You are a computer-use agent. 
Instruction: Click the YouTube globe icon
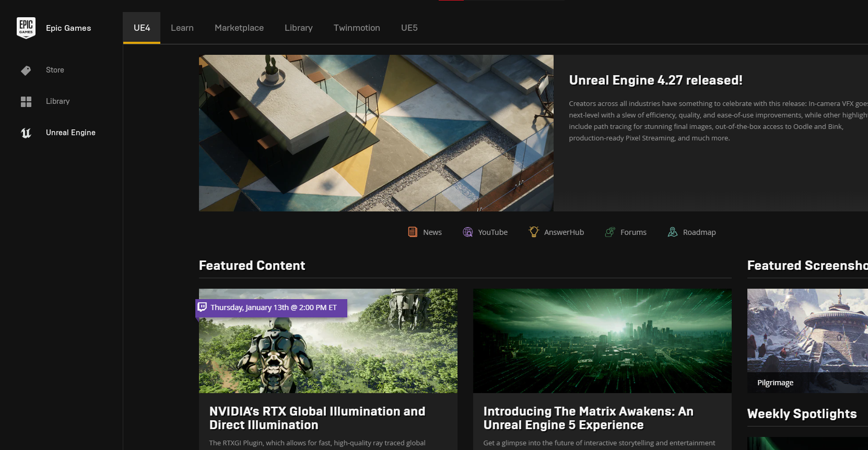(x=468, y=232)
